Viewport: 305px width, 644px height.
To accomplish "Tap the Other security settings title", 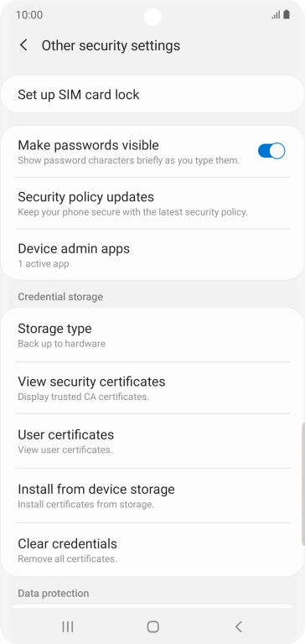I will (111, 45).
